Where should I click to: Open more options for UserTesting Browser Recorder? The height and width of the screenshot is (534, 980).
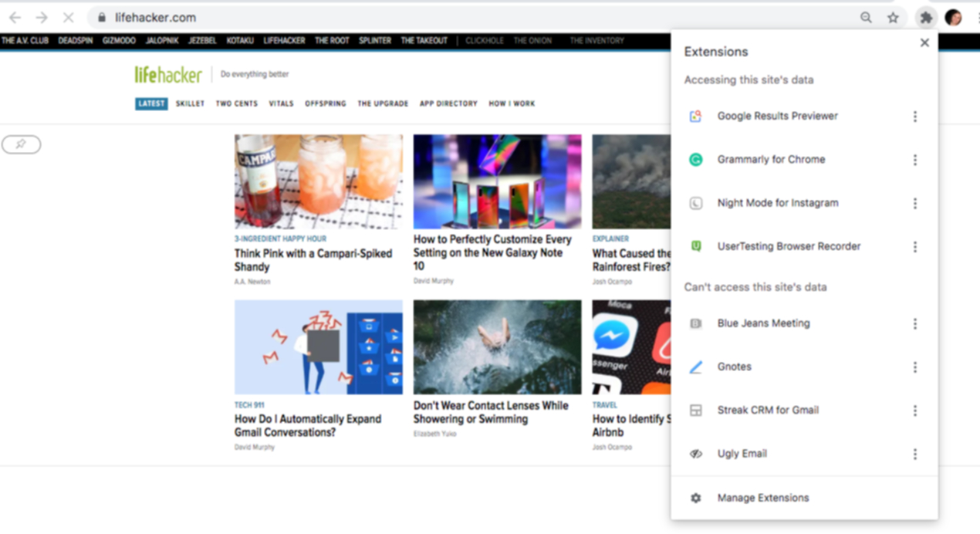[x=915, y=246]
